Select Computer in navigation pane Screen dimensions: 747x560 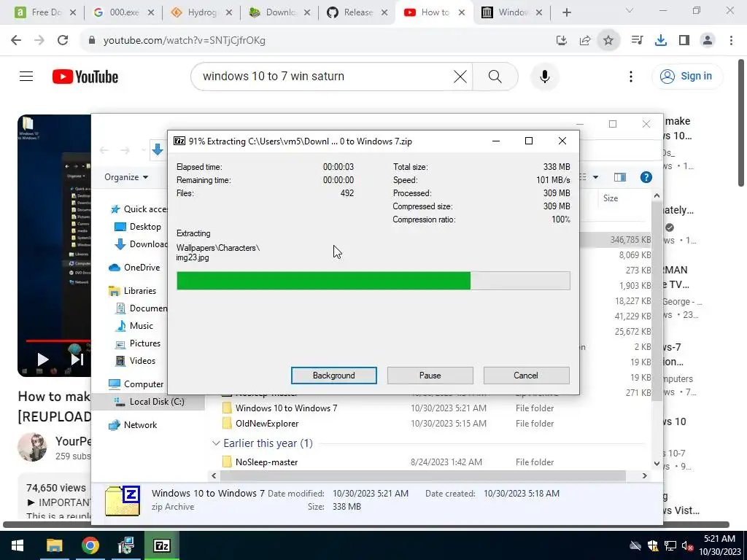pos(136,384)
